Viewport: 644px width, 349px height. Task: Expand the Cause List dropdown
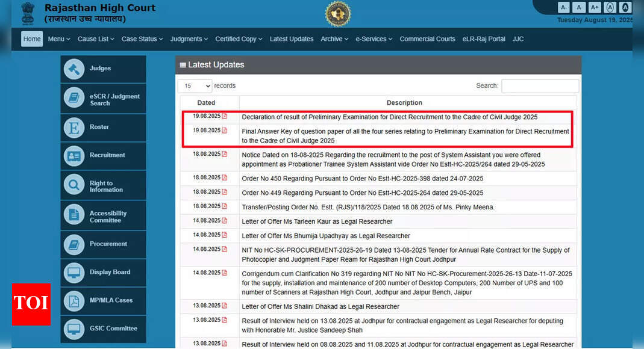point(96,39)
